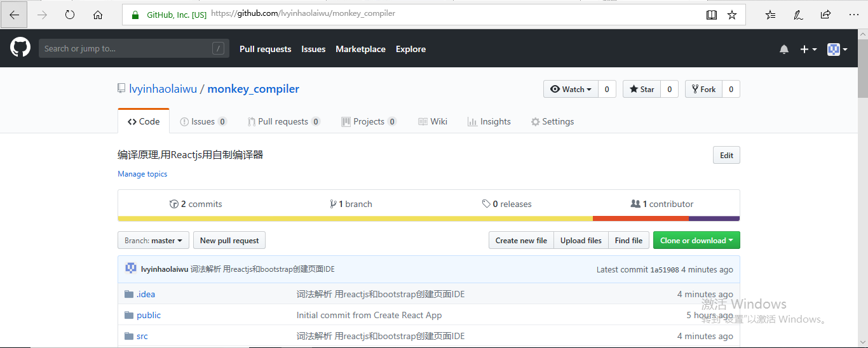Open the plus create new dropdown

tap(808, 49)
